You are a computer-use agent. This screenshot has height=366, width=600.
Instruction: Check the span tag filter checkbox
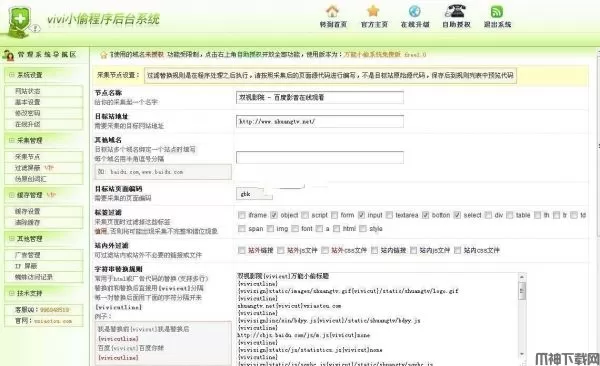pos(241,229)
